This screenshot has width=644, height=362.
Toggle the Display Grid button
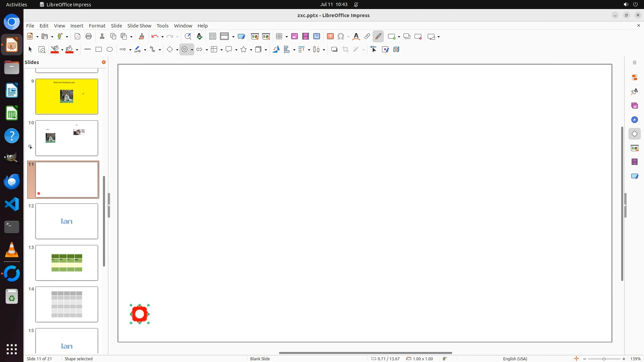pos(212,37)
